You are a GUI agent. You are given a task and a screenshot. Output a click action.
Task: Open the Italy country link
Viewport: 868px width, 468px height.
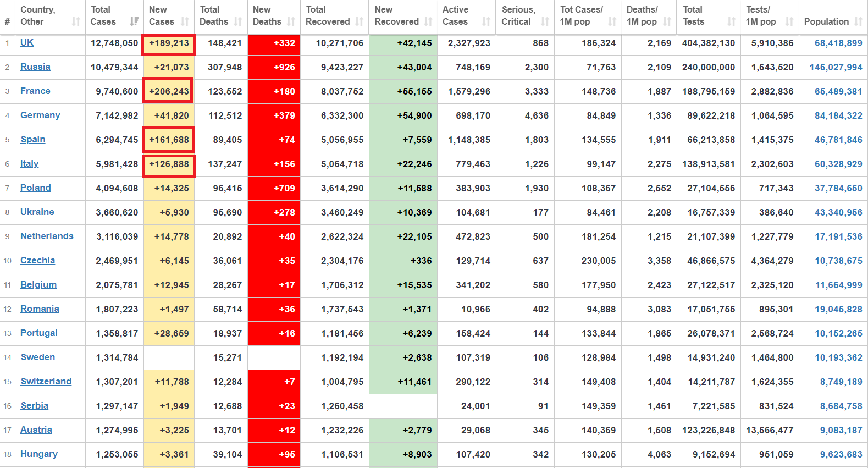(30, 163)
